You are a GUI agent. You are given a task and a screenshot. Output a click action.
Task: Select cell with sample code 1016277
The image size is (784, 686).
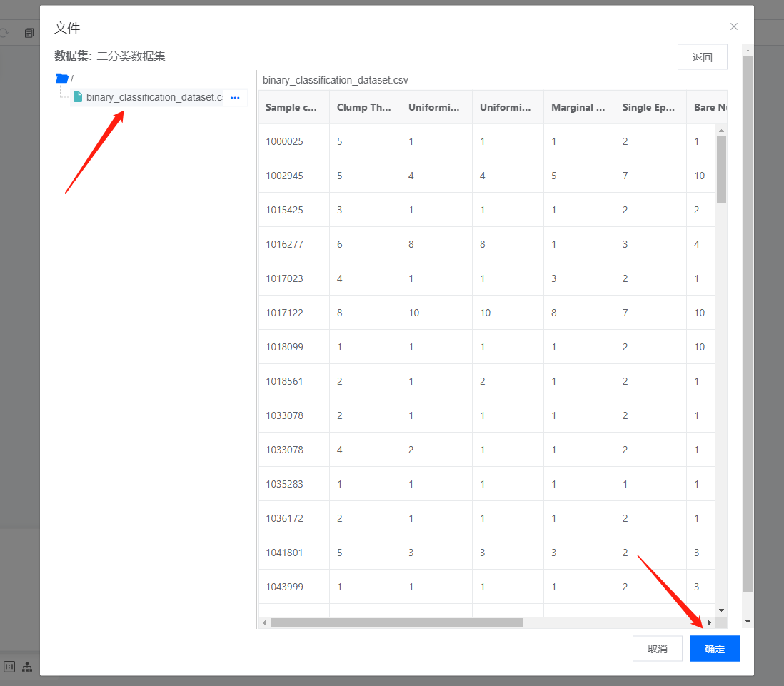[294, 244]
